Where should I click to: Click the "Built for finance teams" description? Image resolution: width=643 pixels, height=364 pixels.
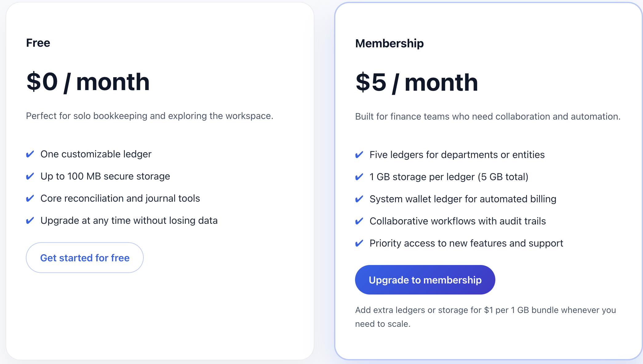click(x=488, y=117)
